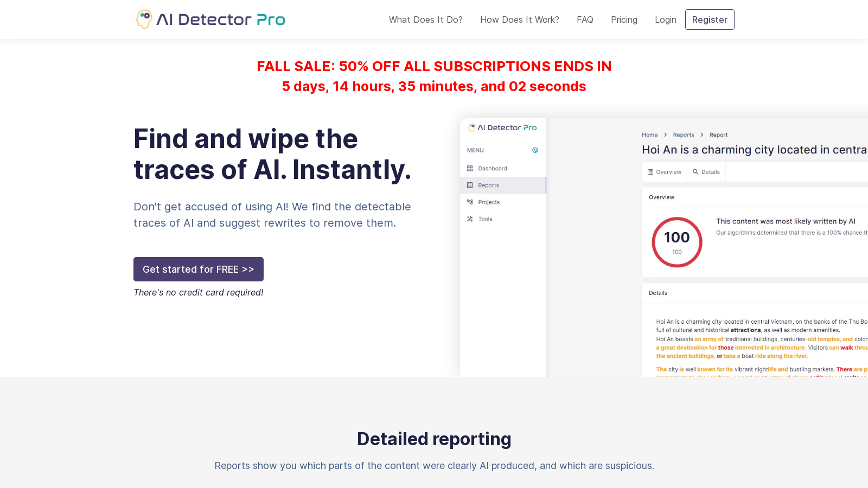Go to the FAQ section
This screenshot has height=488, width=868.
coord(585,20)
